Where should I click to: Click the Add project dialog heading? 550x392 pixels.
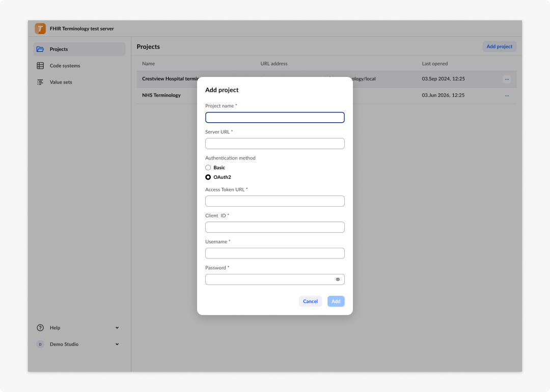tap(222, 90)
